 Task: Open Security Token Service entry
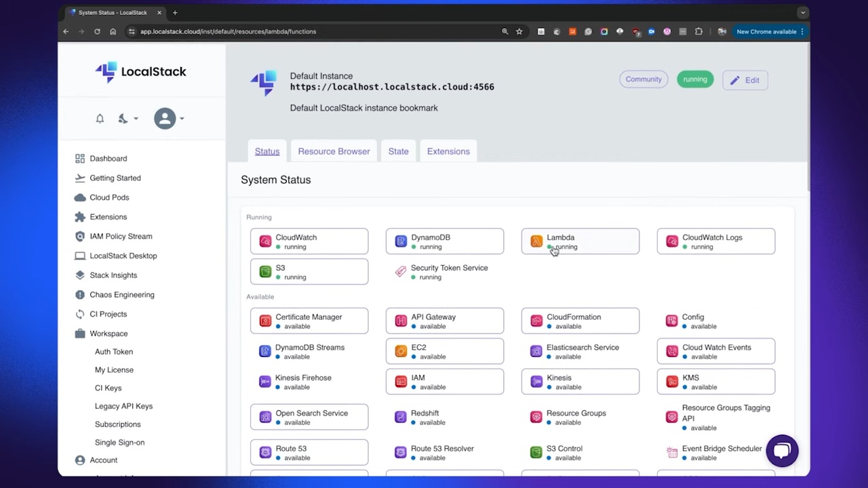(x=445, y=272)
